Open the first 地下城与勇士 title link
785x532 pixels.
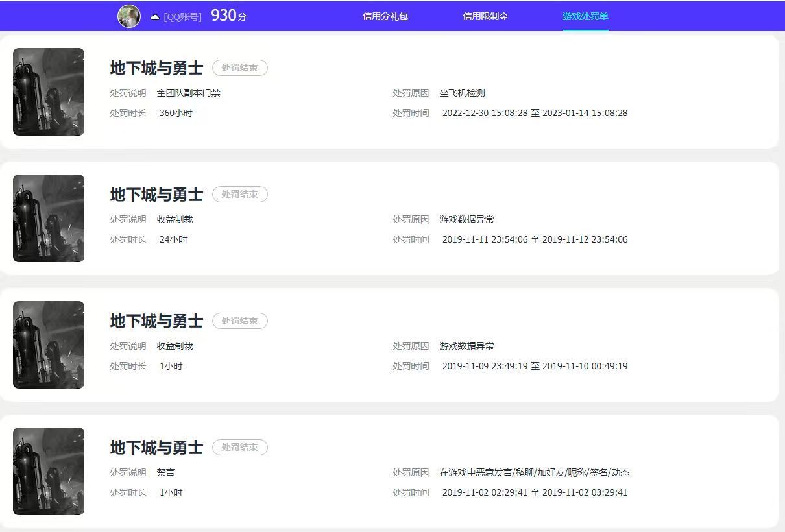tap(156, 67)
